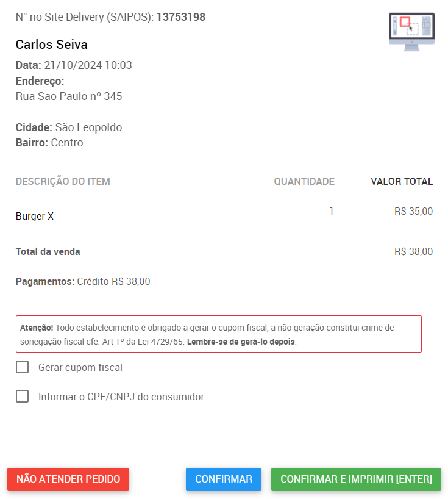448x499 pixels.
Task: Click the Não Atender Pedido button
Action: (68, 479)
